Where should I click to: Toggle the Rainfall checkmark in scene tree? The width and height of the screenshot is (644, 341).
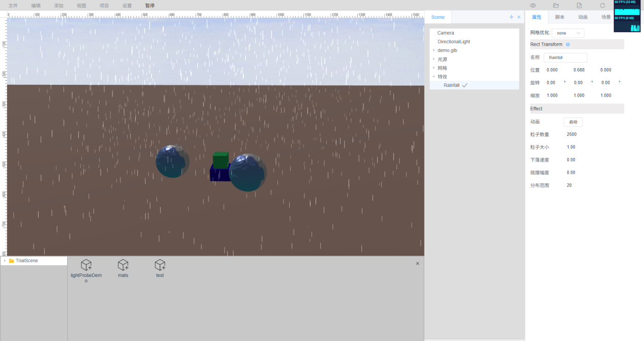click(465, 85)
